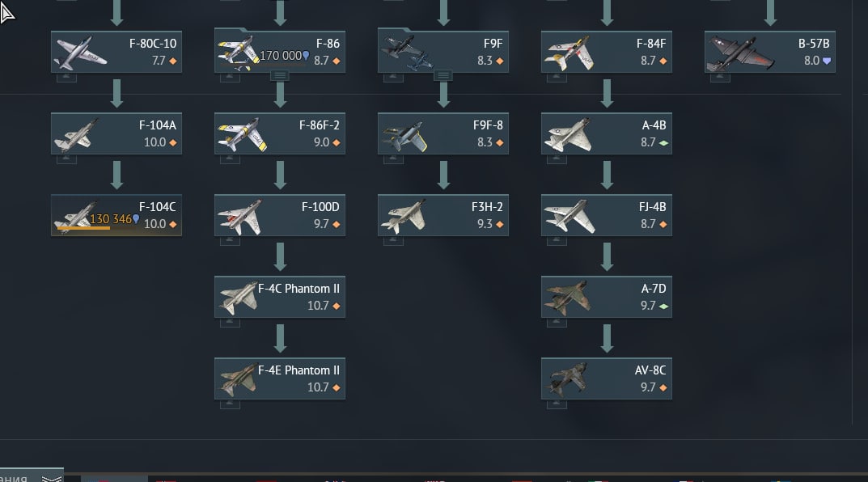The width and height of the screenshot is (868, 482).
Task: Click the FJ-4B aircraft icon
Action: (569, 217)
